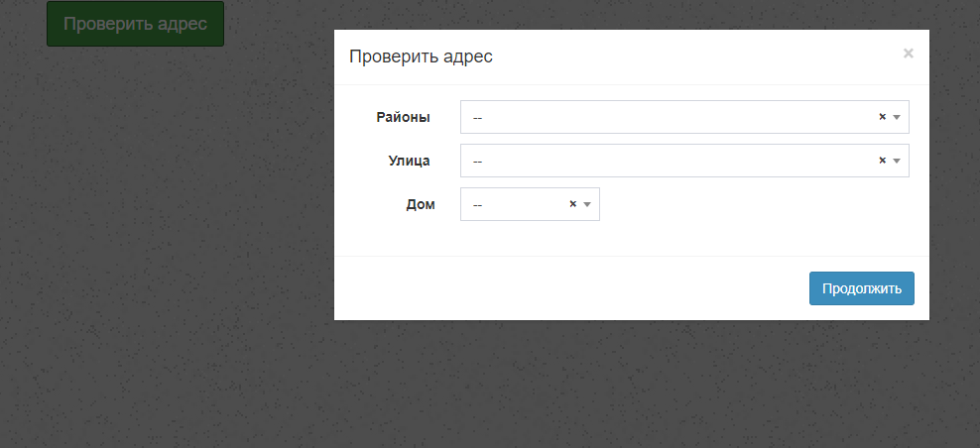
Task: Click empty header space between title and ×
Action: (x=694, y=56)
